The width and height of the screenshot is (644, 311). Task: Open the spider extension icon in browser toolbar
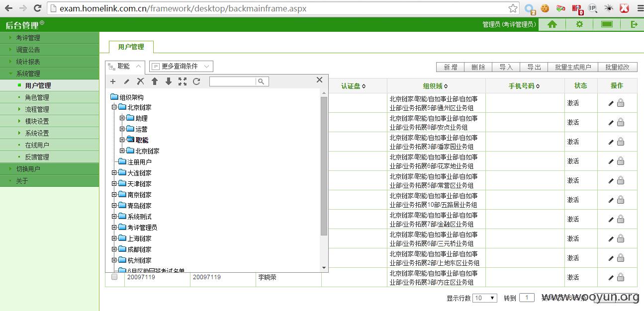(608, 8)
